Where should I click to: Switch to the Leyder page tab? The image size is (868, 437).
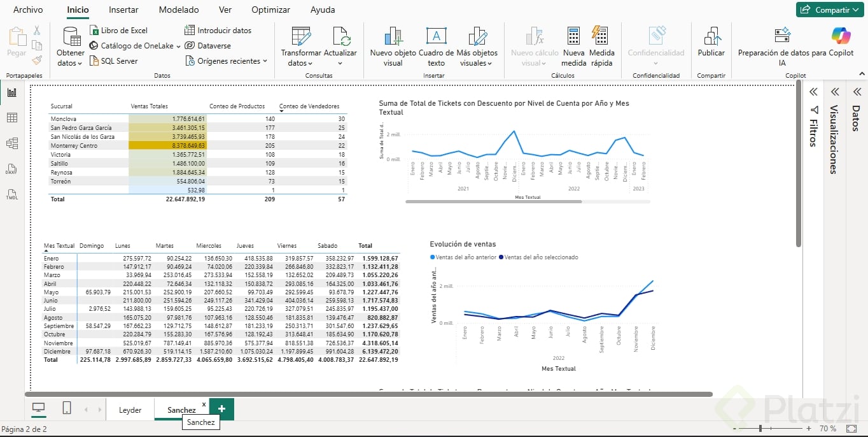click(x=130, y=410)
